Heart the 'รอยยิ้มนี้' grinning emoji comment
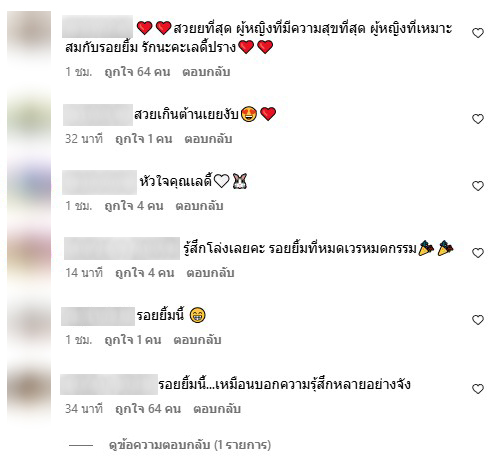This screenshot has height=465, width=497. point(478,320)
